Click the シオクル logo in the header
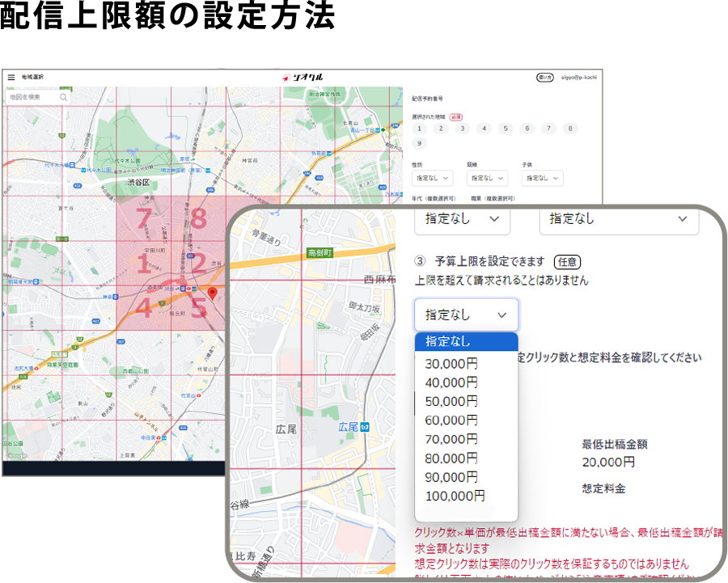This screenshot has height=583, width=728. 303,78
